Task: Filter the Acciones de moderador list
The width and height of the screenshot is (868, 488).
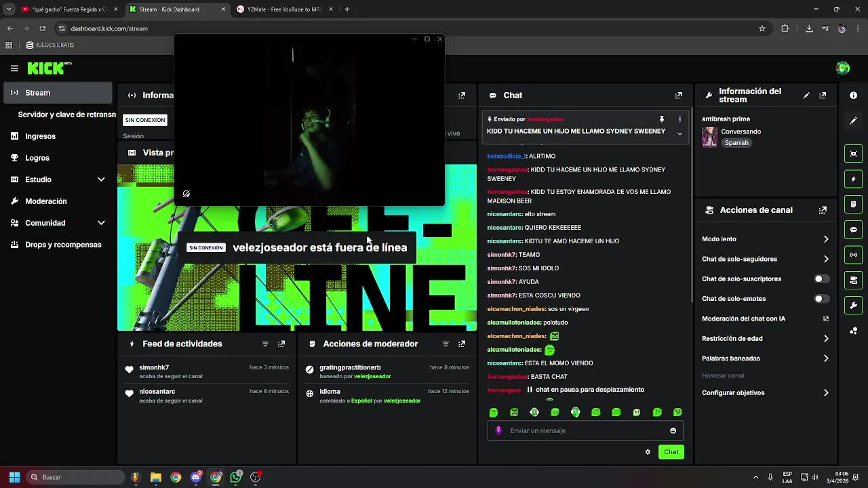Action: [x=446, y=344]
